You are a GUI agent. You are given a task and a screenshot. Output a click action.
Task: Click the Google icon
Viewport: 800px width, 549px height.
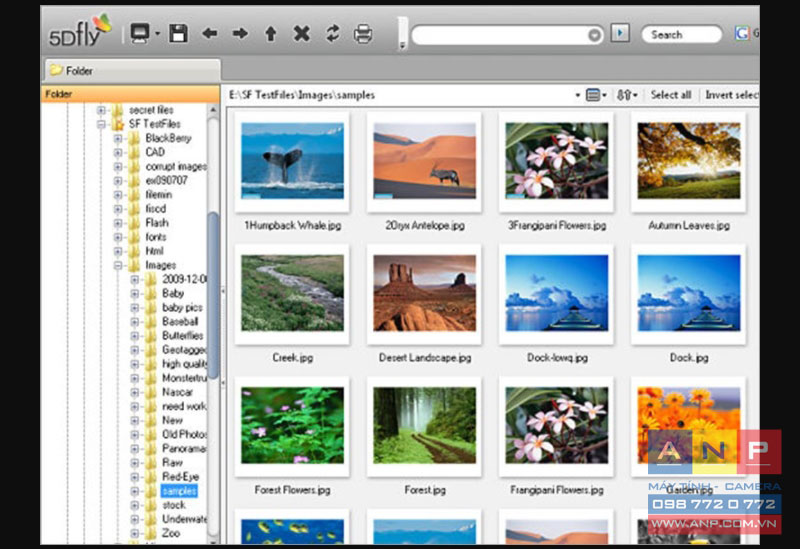point(742,34)
